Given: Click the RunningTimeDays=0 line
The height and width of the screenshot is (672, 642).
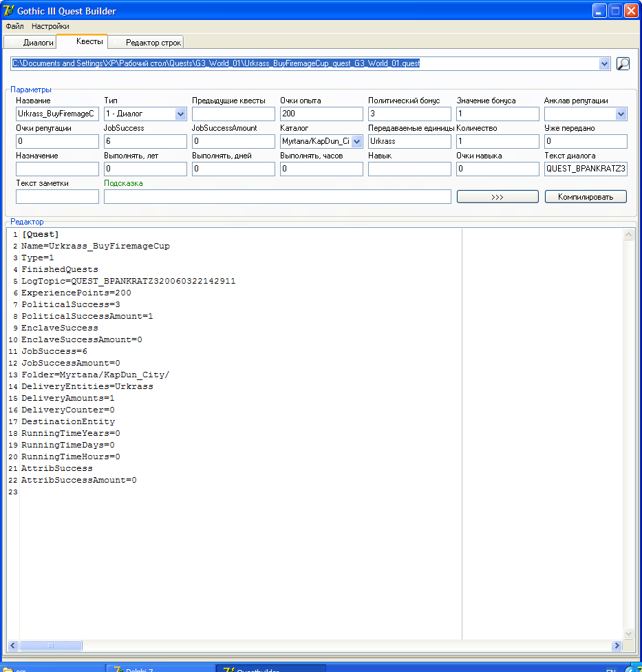Looking at the screenshot, I should (x=68, y=445).
